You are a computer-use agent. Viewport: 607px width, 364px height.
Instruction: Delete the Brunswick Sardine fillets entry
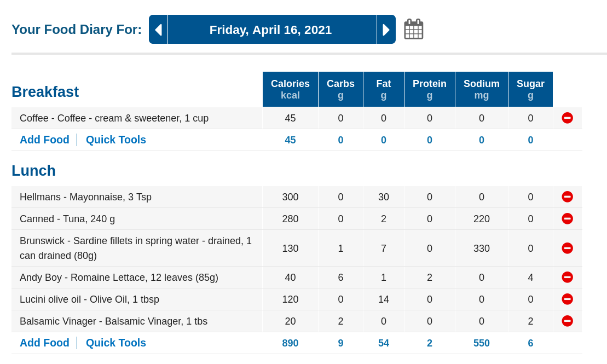coord(567,248)
